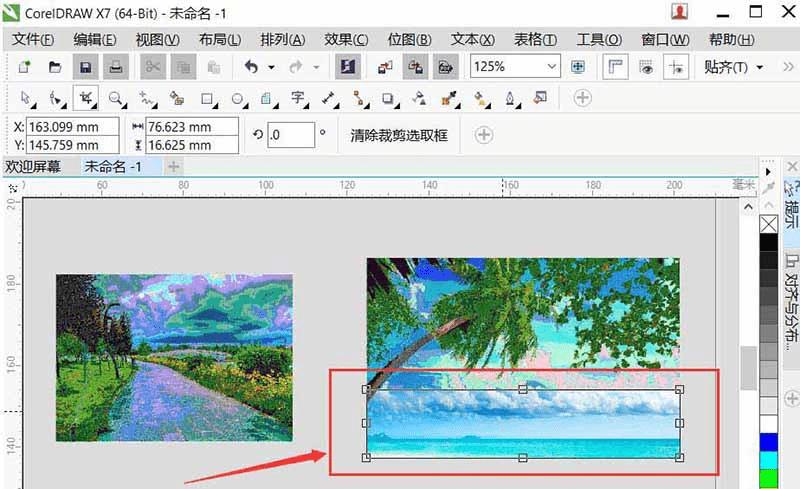Select the Outline Pen tool

click(x=510, y=98)
